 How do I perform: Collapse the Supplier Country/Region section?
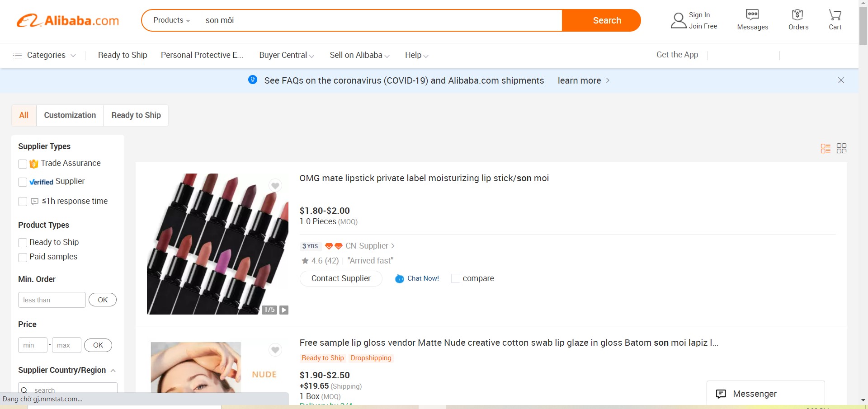(x=113, y=371)
